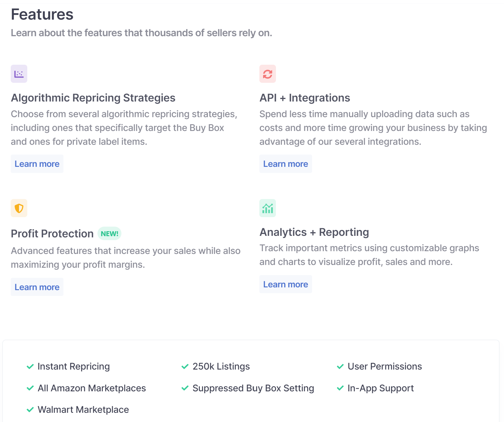
Task: Open Learn more under Algorithmic Repricing Strategies
Action: point(37,164)
